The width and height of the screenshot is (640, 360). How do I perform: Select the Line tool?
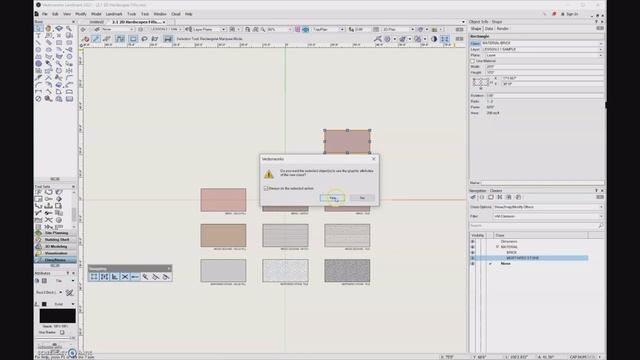coord(39,42)
